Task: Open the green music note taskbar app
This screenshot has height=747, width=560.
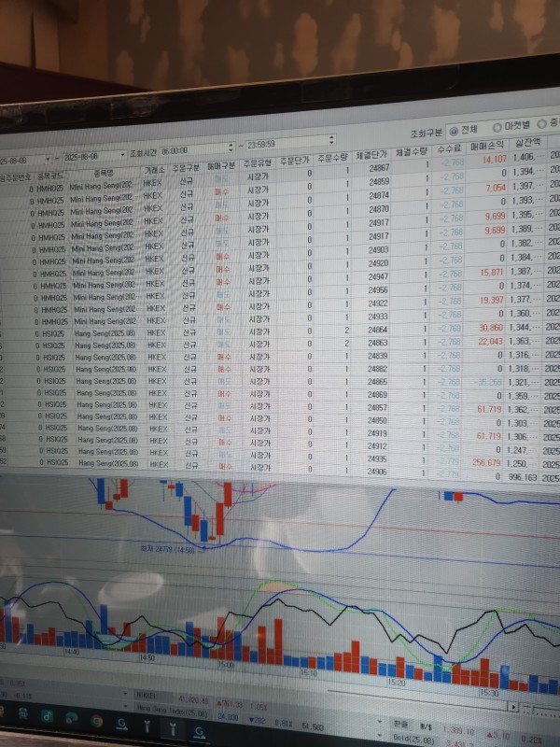Action: coord(48,715)
